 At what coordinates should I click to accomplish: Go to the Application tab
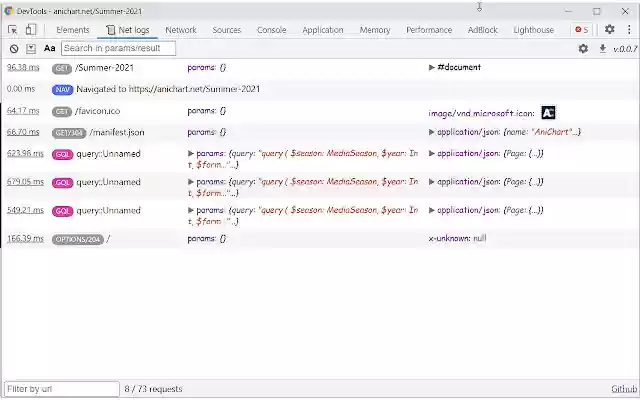point(323,30)
